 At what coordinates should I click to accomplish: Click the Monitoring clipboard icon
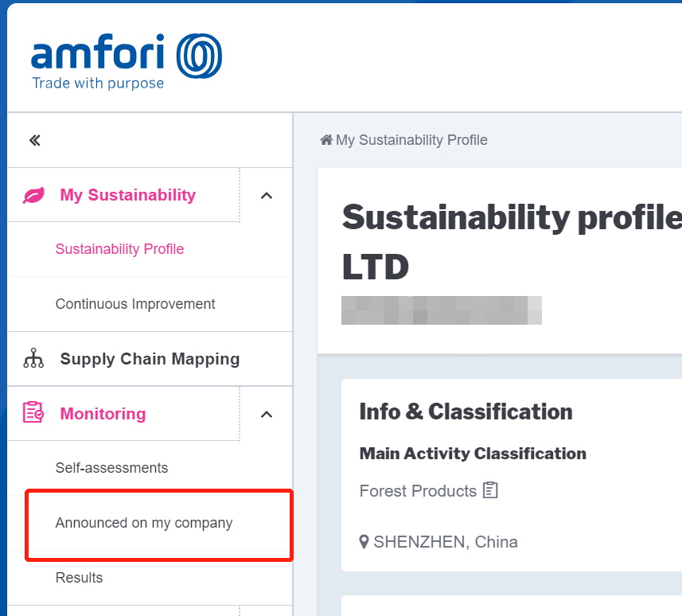[x=33, y=413]
